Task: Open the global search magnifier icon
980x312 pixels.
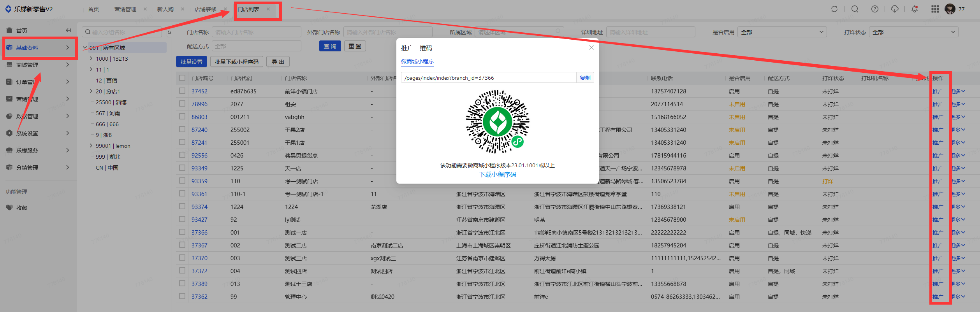Action: pos(855,9)
